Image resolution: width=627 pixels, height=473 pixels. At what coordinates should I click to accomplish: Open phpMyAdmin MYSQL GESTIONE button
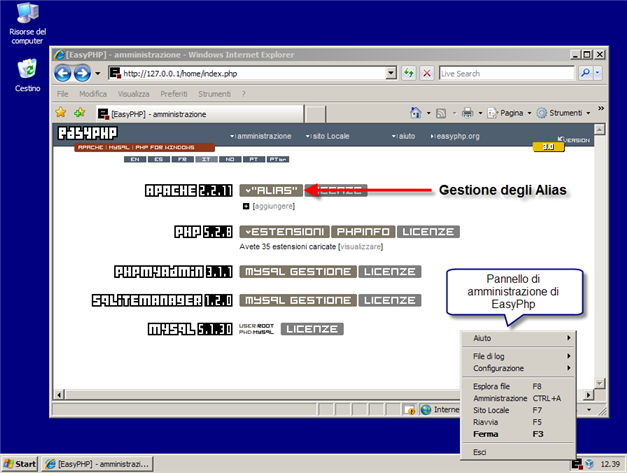click(x=298, y=272)
